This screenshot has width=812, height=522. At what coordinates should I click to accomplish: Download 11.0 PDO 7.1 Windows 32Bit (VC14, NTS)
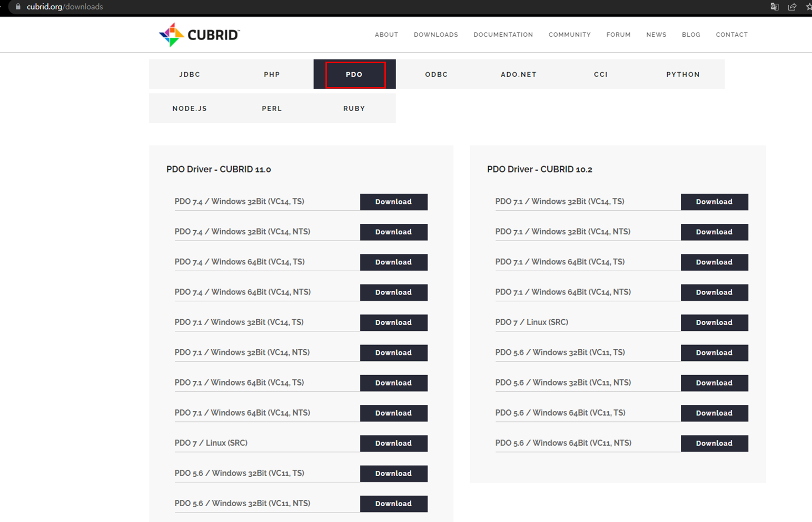tap(394, 353)
